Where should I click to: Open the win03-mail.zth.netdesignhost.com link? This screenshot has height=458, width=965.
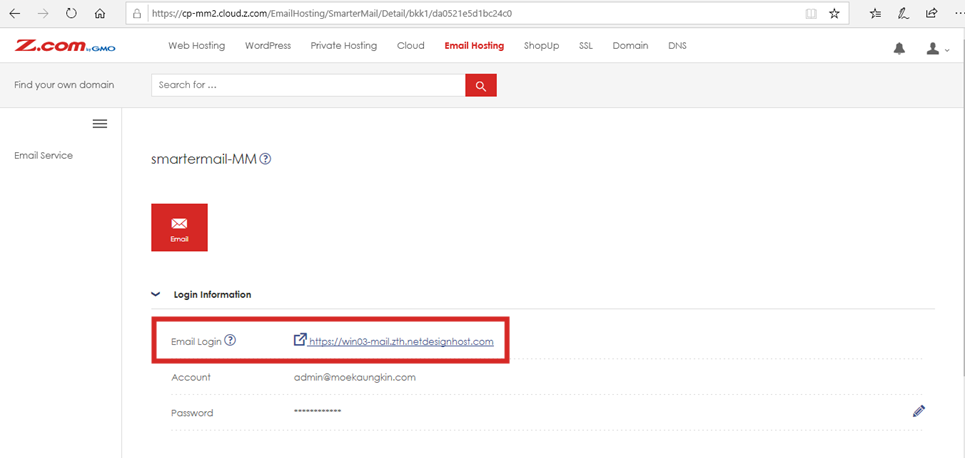(x=401, y=341)
